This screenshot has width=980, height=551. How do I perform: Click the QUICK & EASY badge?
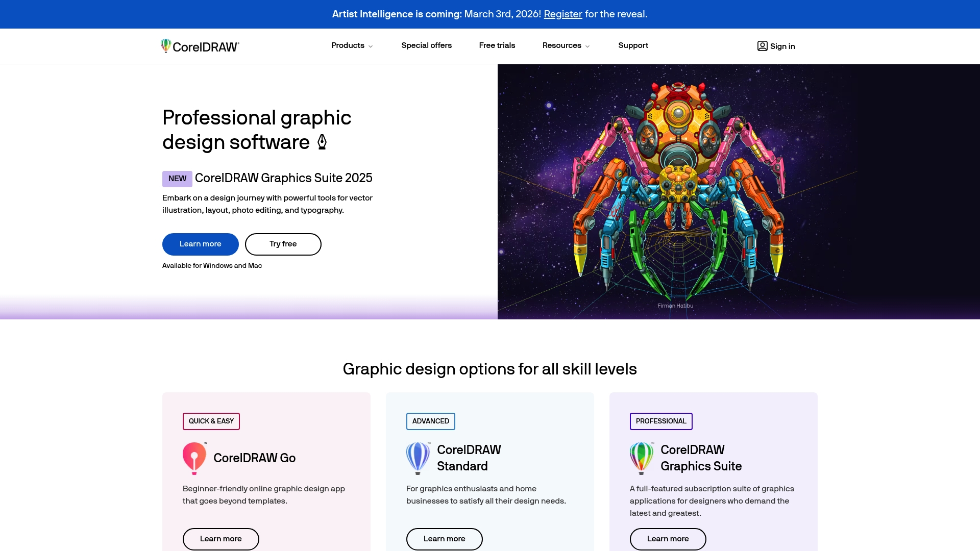pos(211,421)
